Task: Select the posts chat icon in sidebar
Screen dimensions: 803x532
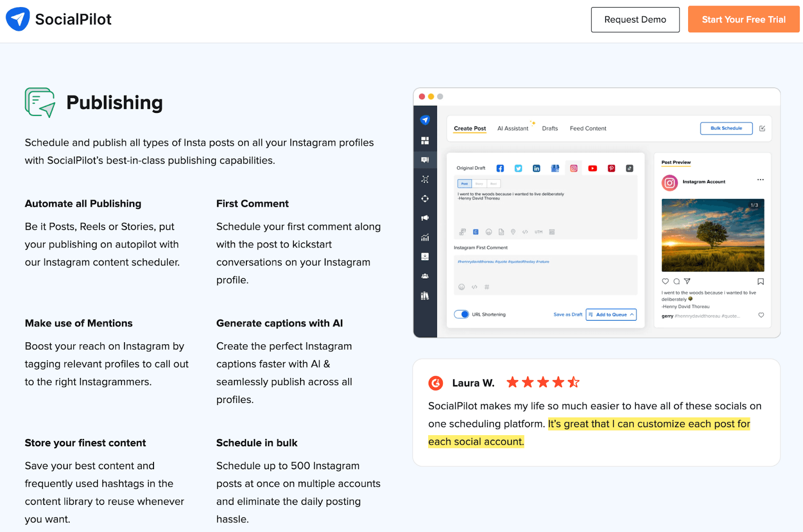Action: tap(425, 160)
